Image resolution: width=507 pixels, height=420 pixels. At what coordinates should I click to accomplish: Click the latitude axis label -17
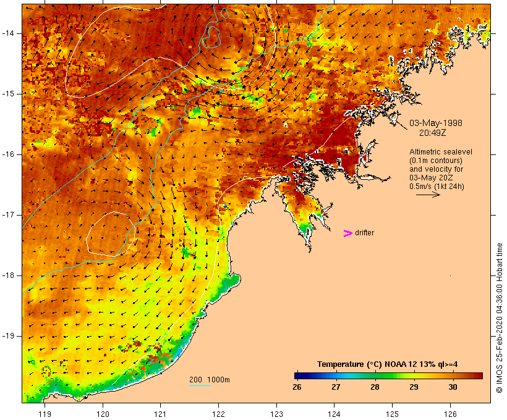(8, 215)
